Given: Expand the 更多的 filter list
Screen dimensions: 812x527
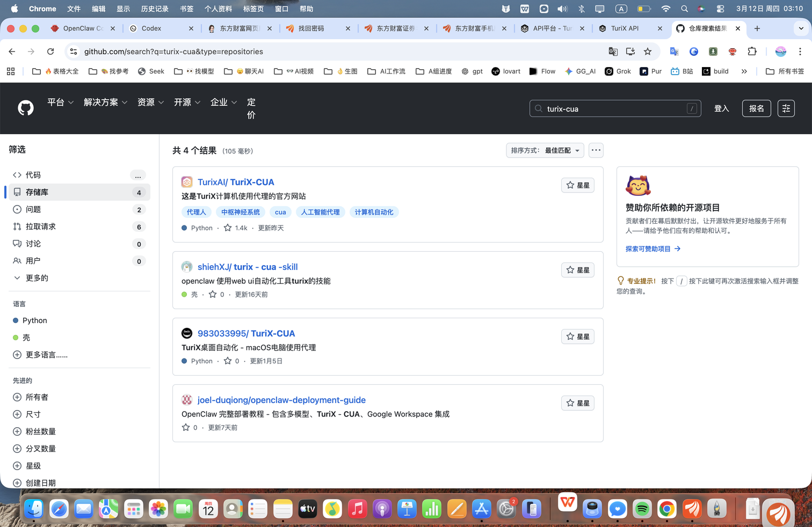Looking at the screenshot, I should pyautogui.click(x=37, y=278).
